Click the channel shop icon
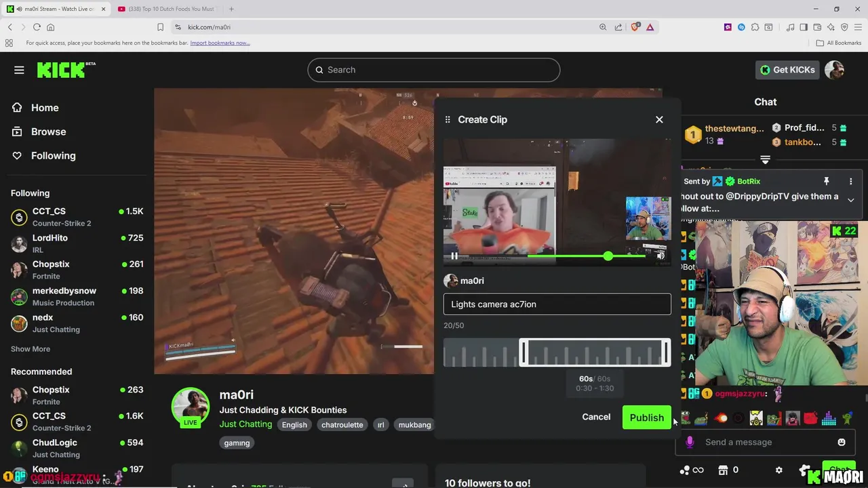 [x=723, y=470]
